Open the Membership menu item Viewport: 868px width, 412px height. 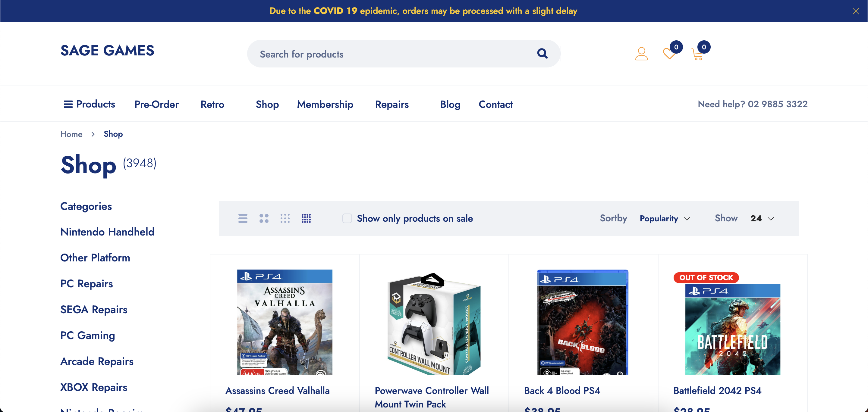(x=325, y=104)
